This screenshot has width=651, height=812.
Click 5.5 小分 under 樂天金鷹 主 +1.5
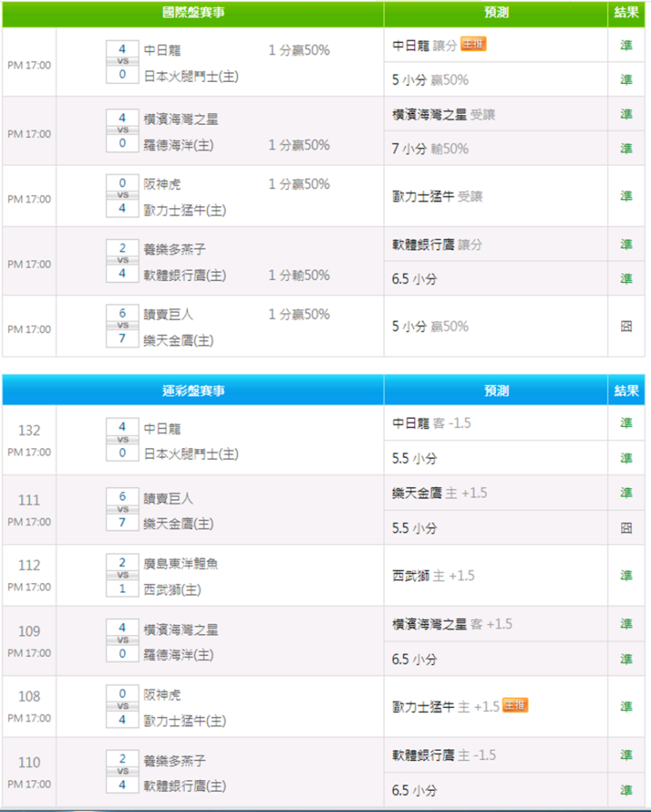point(415,529)
